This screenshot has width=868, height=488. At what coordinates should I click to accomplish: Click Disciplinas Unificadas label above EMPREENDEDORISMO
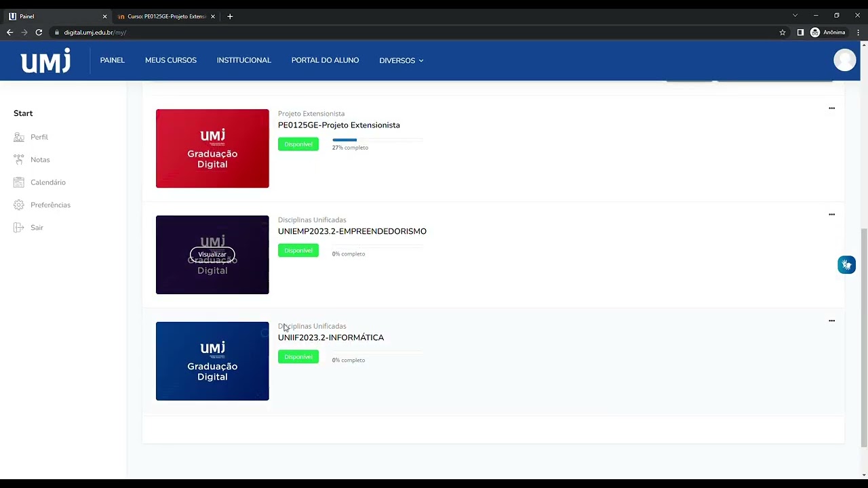tap(312, 220)
